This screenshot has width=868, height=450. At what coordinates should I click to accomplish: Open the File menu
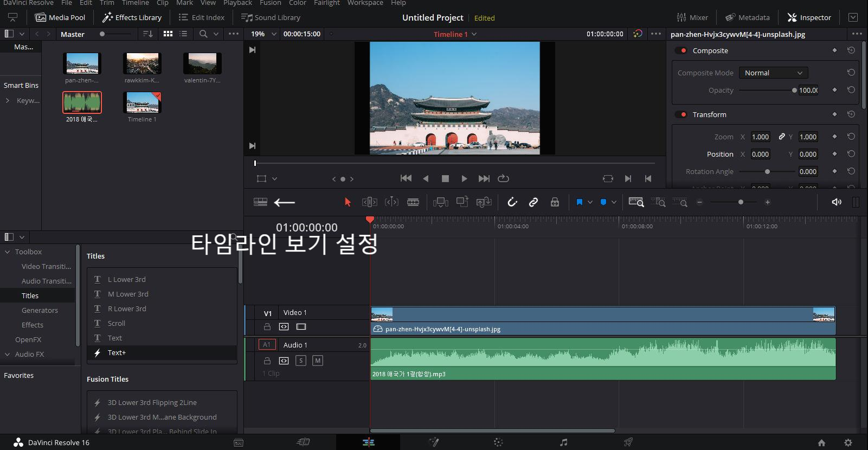click(67, 3)
